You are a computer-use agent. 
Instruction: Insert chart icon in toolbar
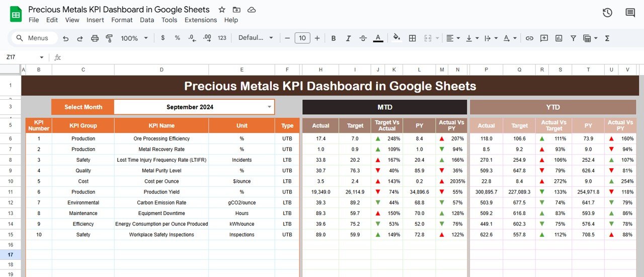pyautogui.click(x=558, y=38)
